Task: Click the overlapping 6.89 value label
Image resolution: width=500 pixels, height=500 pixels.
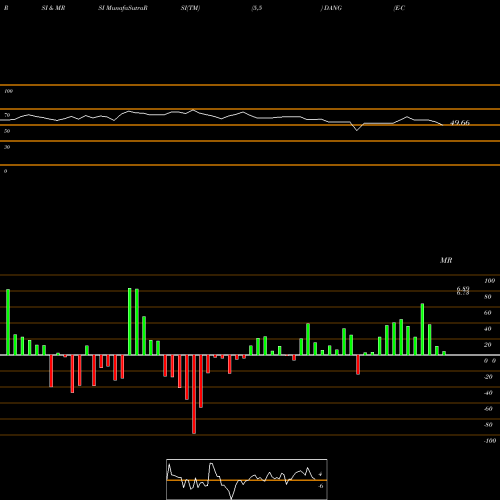Action: 463,289
